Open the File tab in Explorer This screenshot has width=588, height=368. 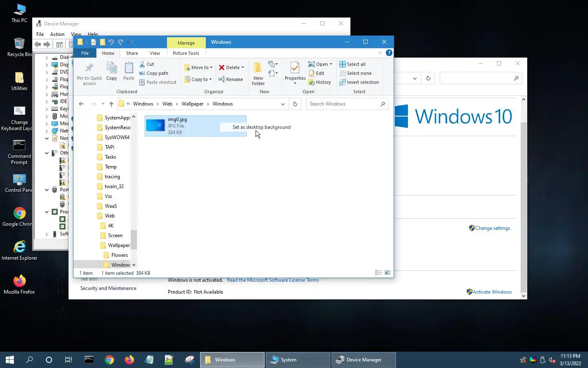[x=85, y=53]
